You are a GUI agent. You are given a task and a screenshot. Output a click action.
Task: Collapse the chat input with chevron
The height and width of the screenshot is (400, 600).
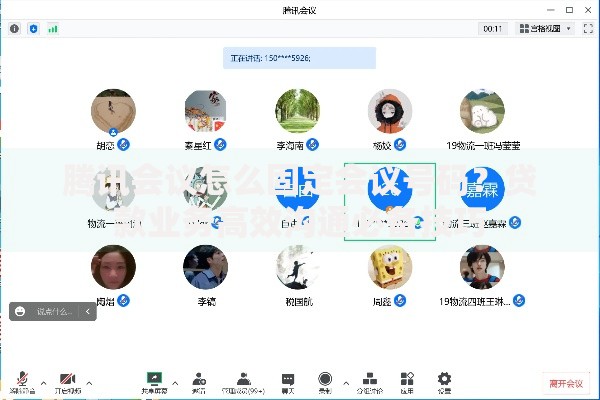tap(88, 311)
